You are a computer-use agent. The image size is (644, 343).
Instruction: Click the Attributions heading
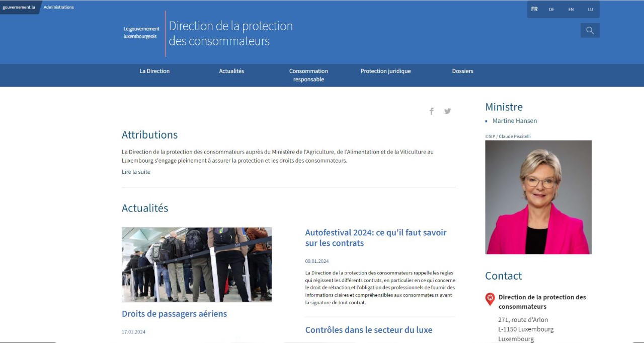tap(149, 135)
